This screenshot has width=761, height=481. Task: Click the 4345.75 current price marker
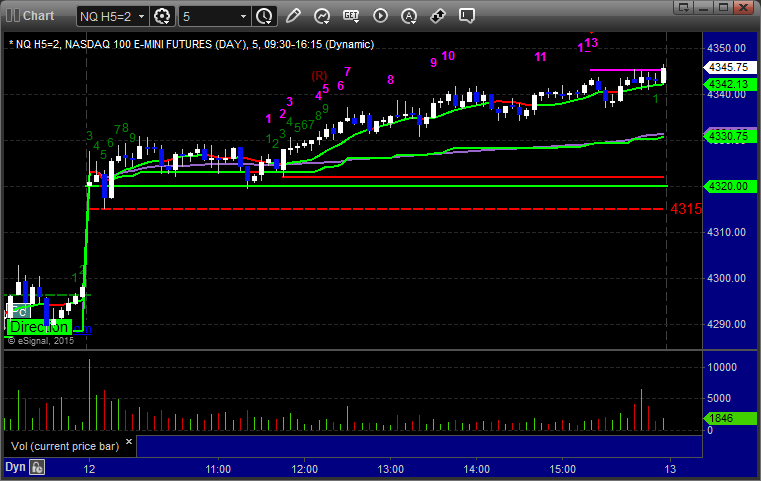(729, 67)
